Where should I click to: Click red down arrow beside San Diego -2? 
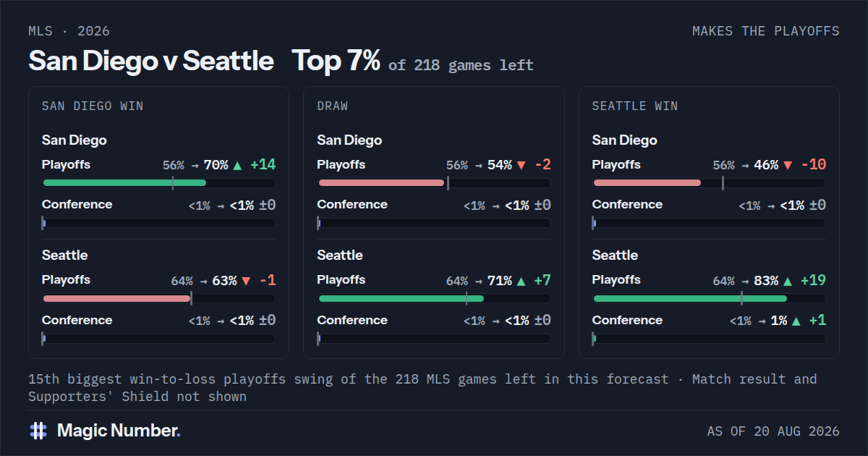click(521, 165)
